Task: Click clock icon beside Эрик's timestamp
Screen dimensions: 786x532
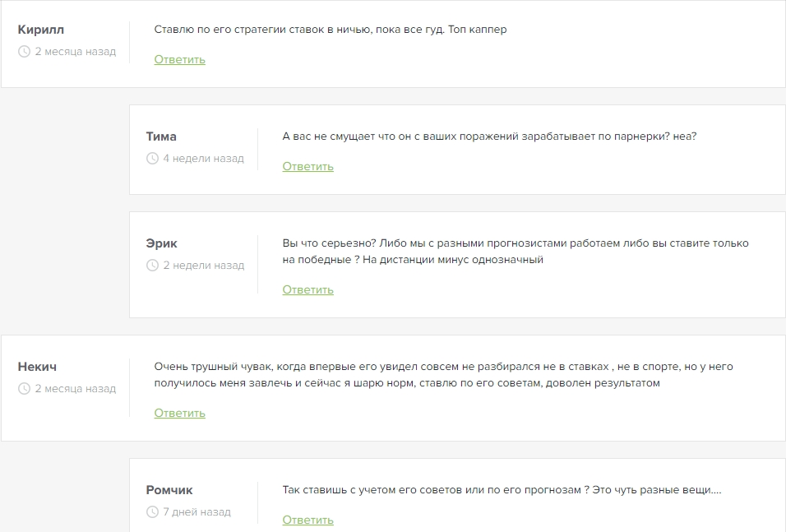Action: click(x=152, y=266)
